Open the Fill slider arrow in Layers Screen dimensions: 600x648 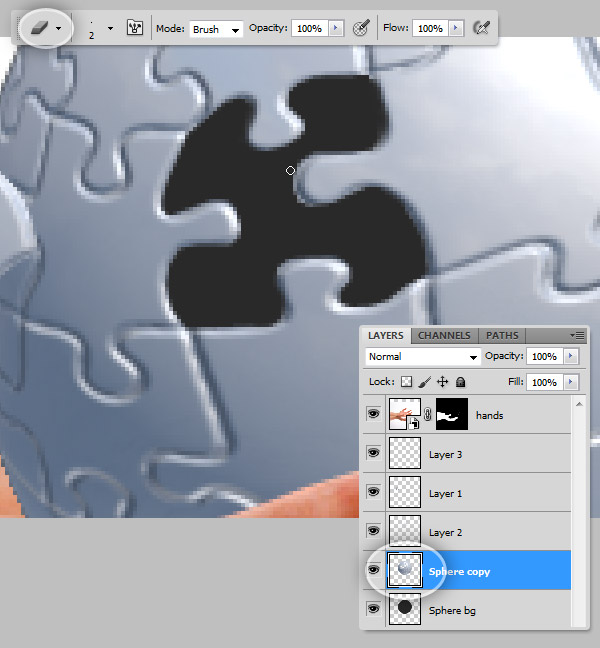coord(571,382)
